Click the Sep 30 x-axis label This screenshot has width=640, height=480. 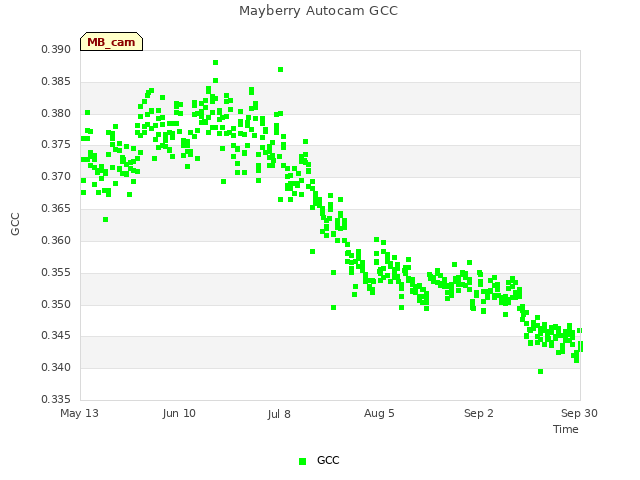(x=579, y=413)
